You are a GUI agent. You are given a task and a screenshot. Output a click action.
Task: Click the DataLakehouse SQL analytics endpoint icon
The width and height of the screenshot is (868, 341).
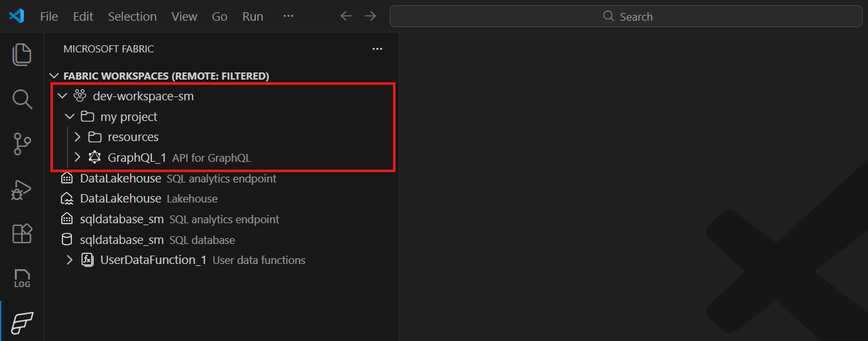tap(67, 179)
